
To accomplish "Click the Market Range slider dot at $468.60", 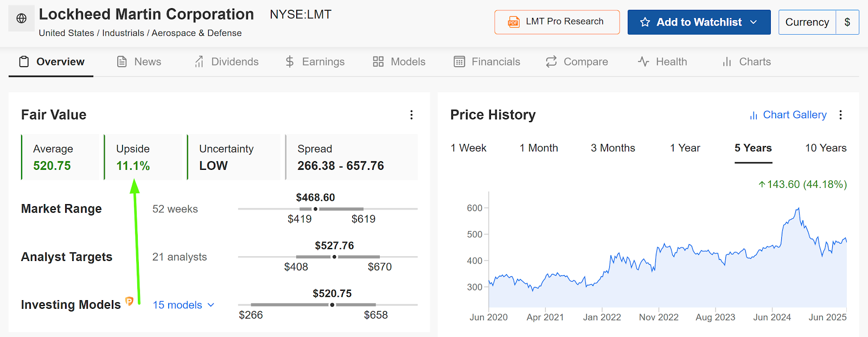I will (x=315, y=209).
